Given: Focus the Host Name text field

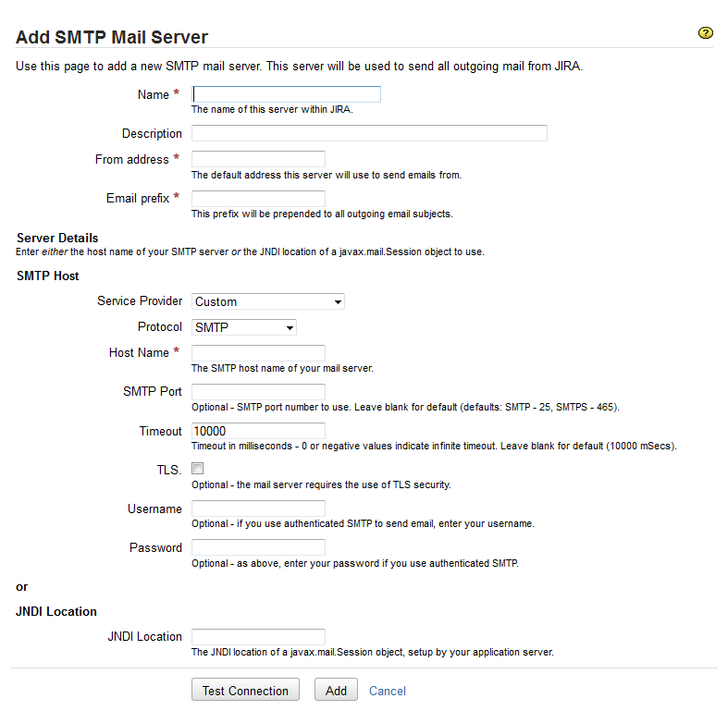Looking at the screenshot, I should click(x=258, y=352).
